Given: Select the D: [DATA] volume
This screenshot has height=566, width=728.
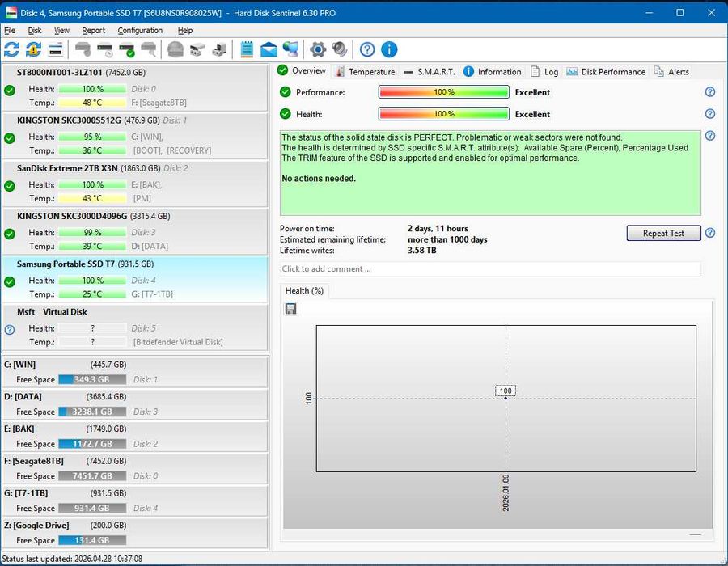Looking at the screenshot, I should (x=135, y=404).
